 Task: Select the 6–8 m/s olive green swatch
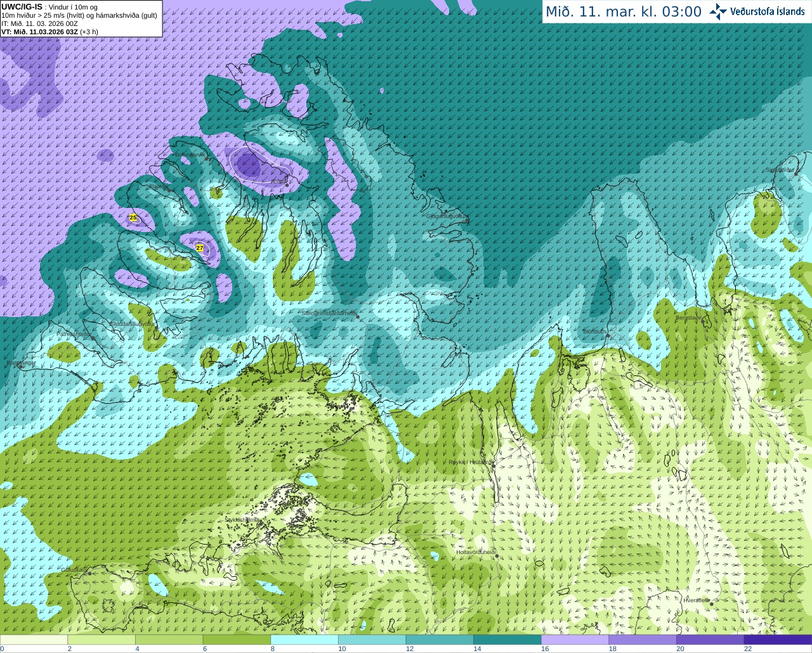(x=237, y=640)
